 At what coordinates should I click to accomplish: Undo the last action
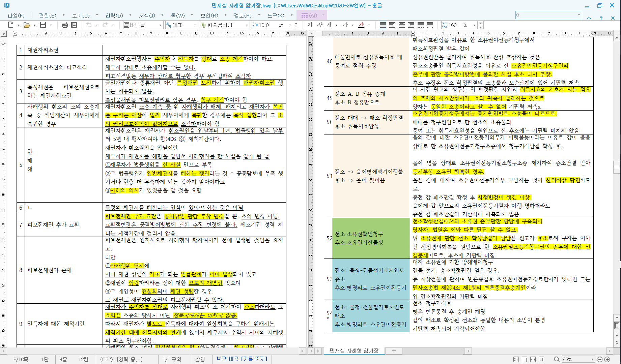pyautogui.click(x=89, y=25)
